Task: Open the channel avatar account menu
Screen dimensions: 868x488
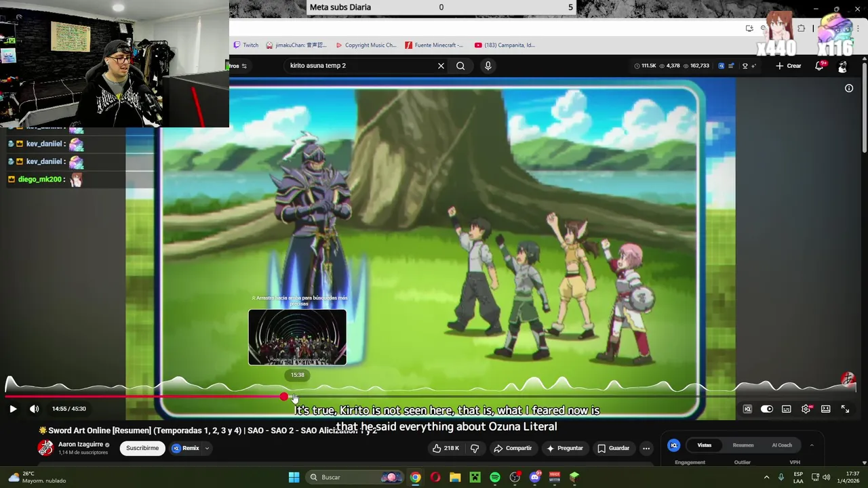Action: (x=842, y=66)
